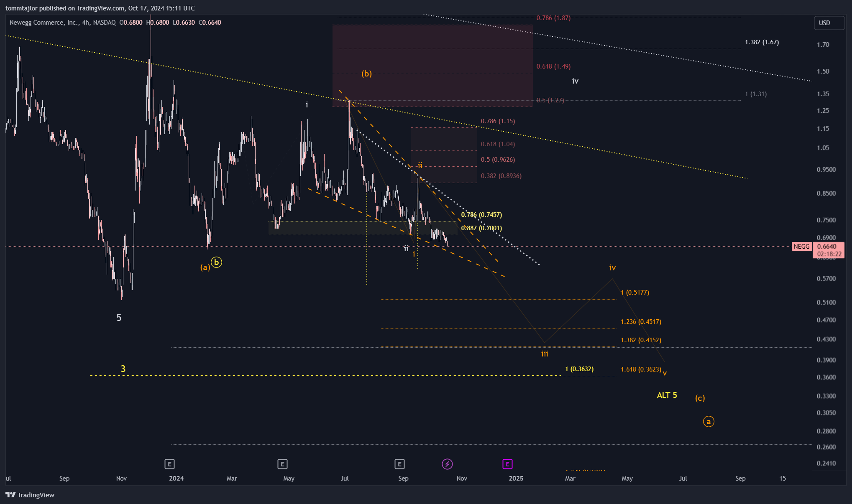Click the 1 (1.31) Fibonacci label
Screen dimensions: 852x504
(756, 94)
